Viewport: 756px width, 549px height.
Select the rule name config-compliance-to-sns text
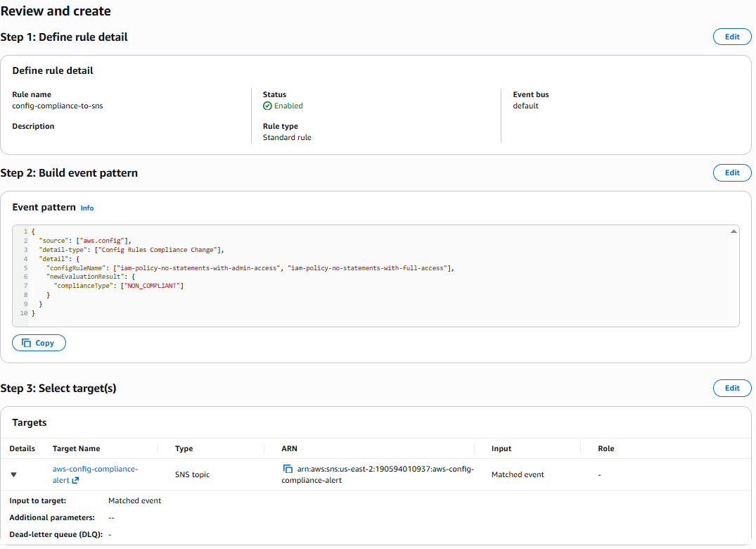tap(58, 106)
